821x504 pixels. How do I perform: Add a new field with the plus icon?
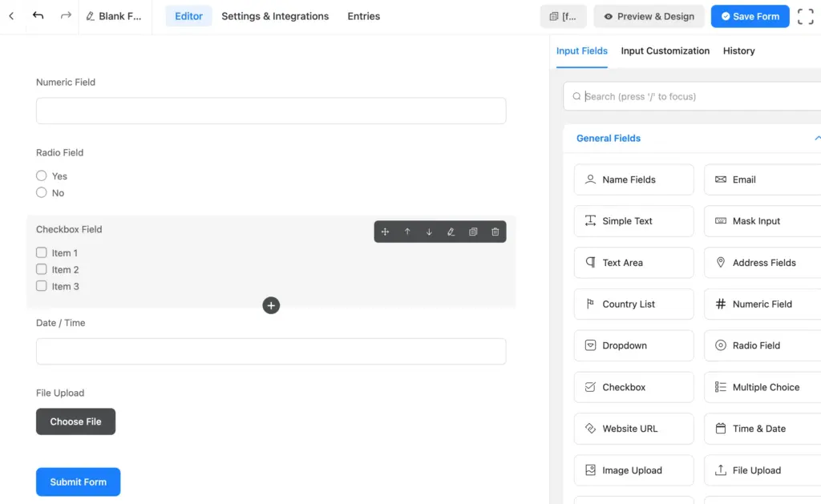271,305
